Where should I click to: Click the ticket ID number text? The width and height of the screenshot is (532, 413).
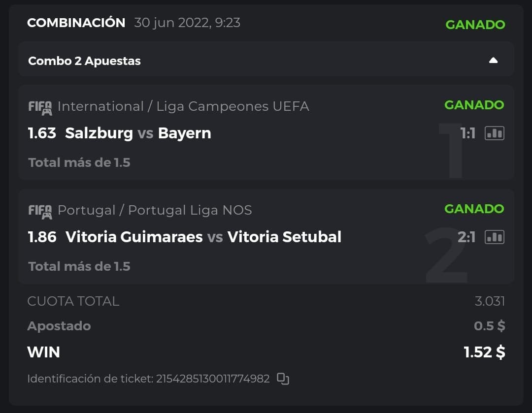(x=213, y=379)
